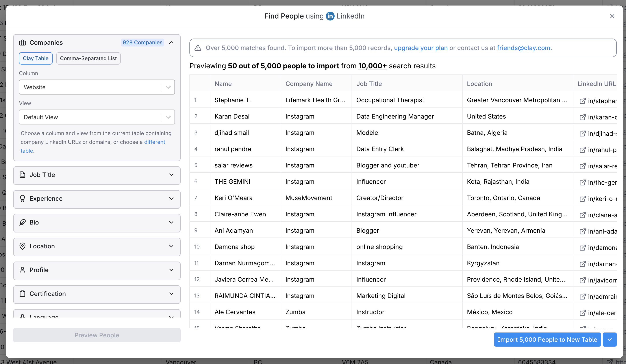
Task: Click the Experience ribbon icon
Action: click(22, 199)
